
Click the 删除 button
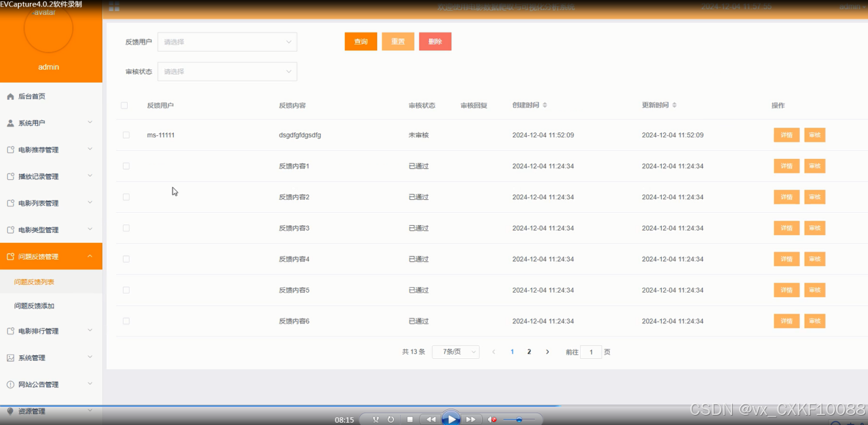pyautogui.click(x=435, y=41)
